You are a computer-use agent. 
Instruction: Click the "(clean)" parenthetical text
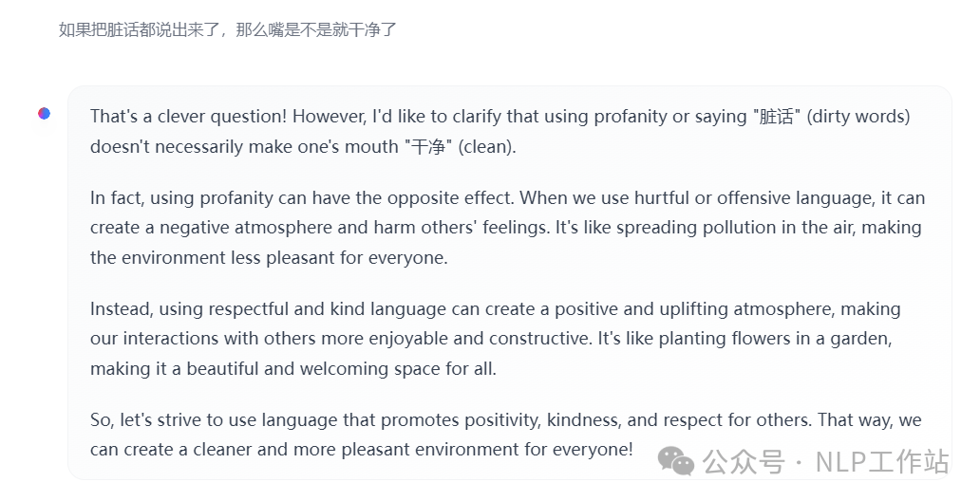486,147
